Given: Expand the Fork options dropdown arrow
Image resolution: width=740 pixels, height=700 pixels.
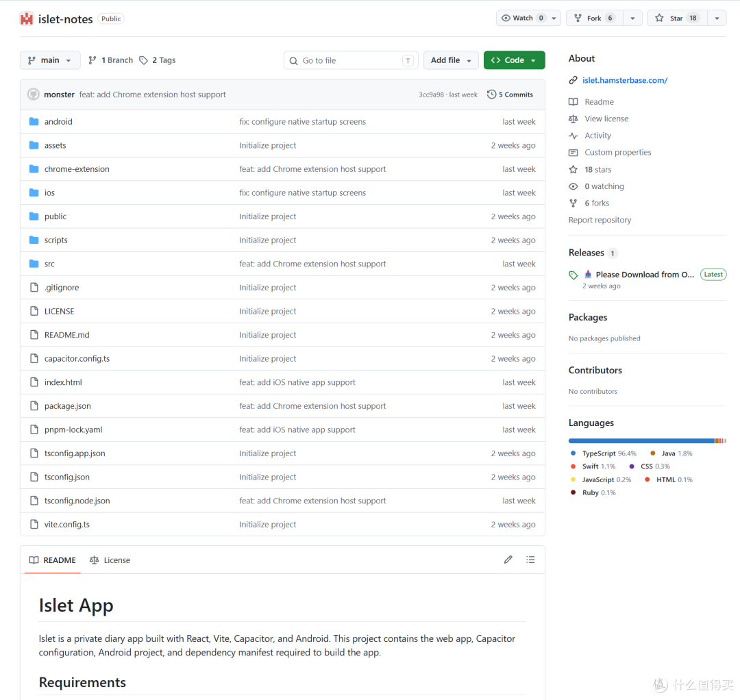Looking at the screenshot, I should tap(633, 18).
